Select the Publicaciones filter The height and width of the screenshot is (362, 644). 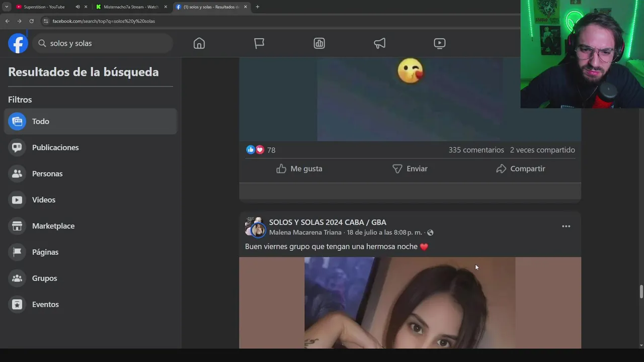91,147
